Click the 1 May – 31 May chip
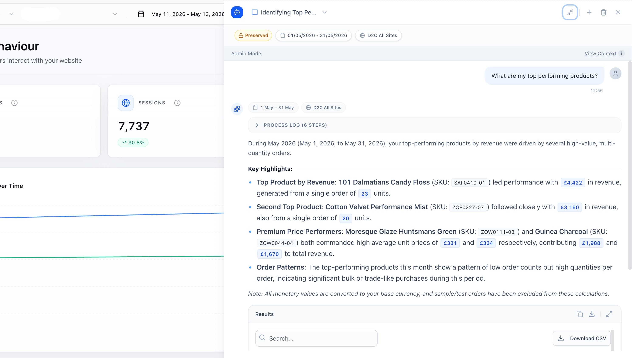The height and width of the screenshot is (358, 644). pyautogui.click(x=273, y=108)
